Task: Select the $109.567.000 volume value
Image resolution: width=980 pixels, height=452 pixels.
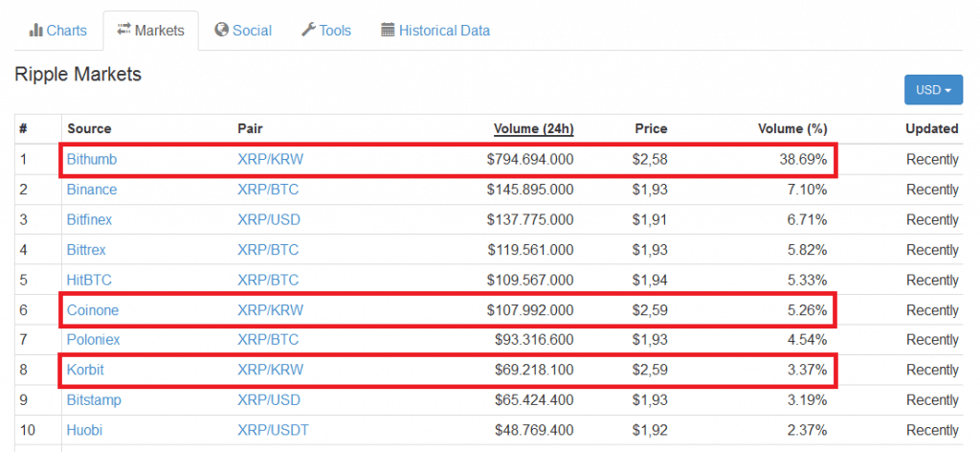Action: tap(530, 280)
